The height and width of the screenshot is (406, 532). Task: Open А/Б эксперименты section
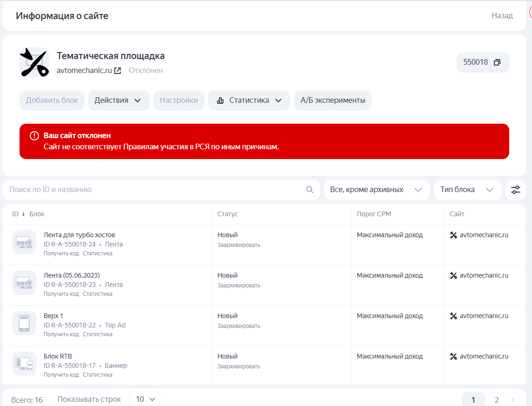pyautogui.click(x=333, y=100)
